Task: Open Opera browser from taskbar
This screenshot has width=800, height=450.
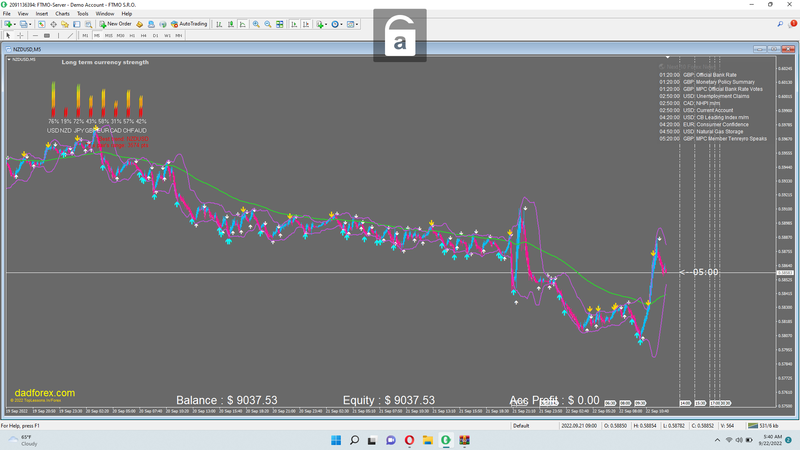Action: (x=409, y=440)
